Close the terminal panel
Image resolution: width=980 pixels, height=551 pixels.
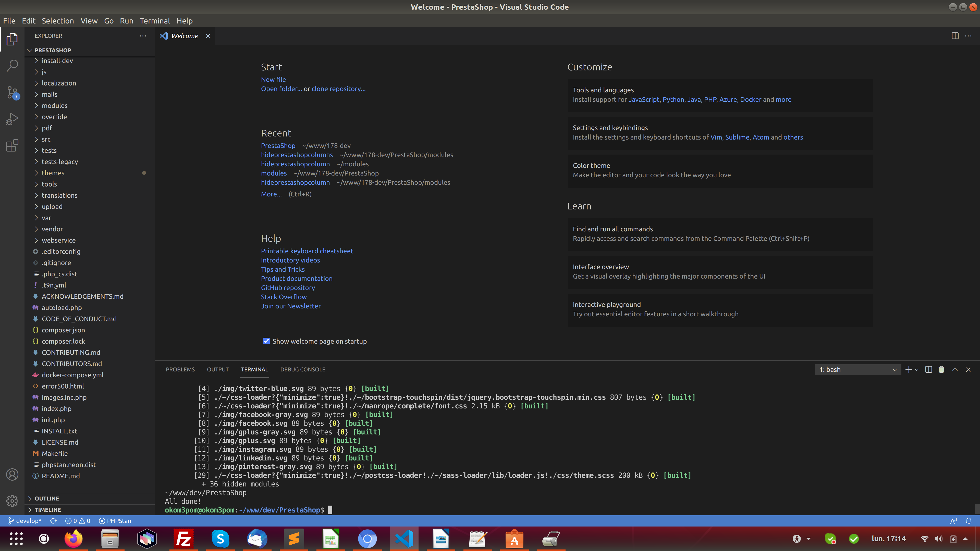click(968, 369)
